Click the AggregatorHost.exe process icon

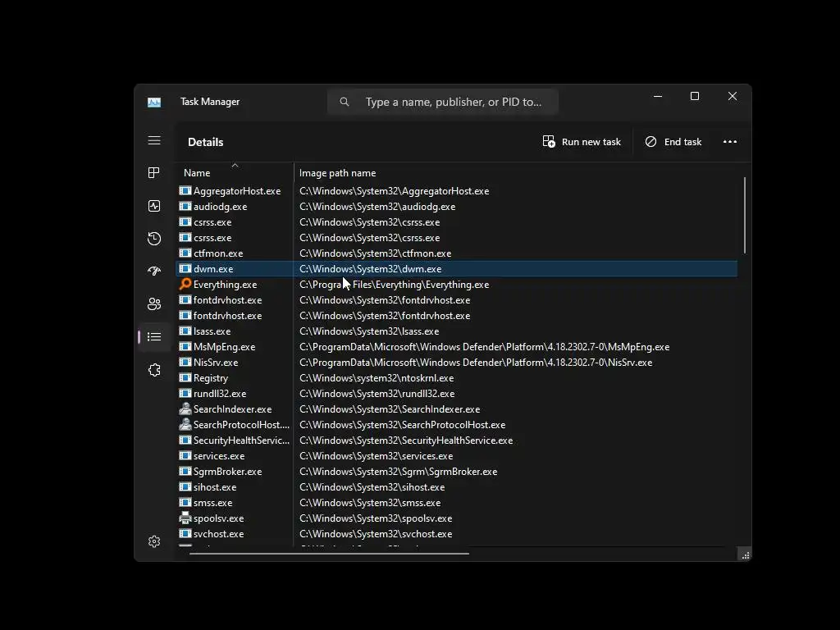(x=185, y=190)
